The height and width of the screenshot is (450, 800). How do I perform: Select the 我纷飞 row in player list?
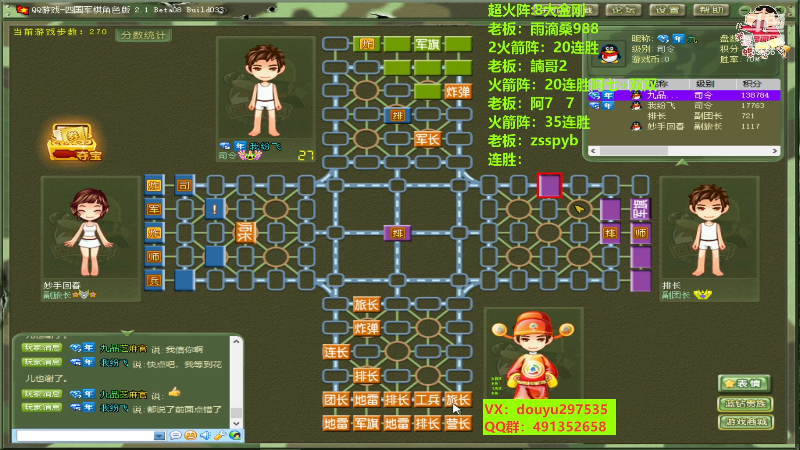[x=684, y=106]
